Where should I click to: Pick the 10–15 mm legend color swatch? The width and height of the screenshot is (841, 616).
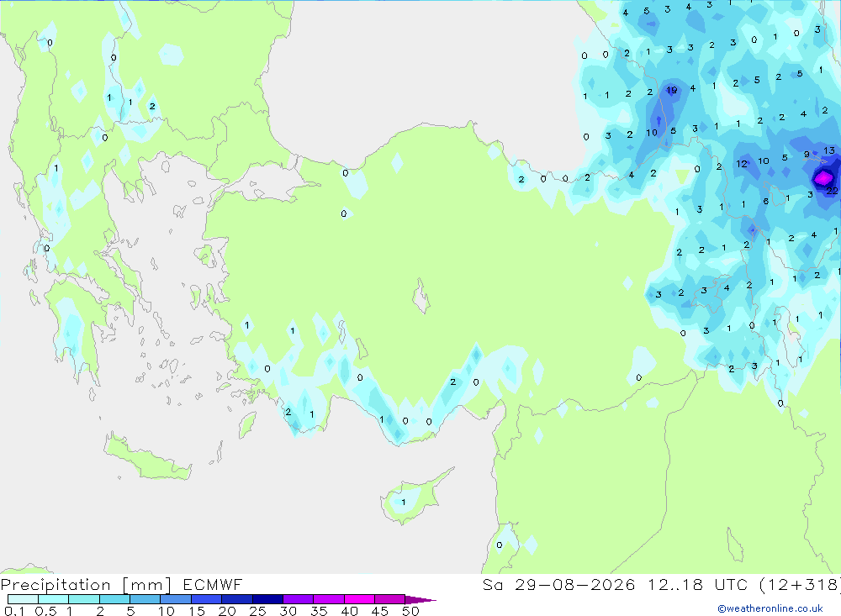click(176, 599)
